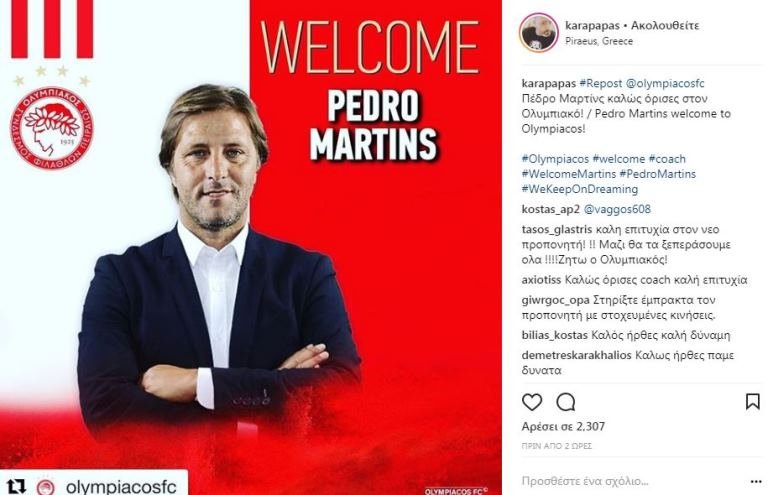Open the tasos_glastris commenter profile
Viewport: 768px width, 495px height.
click(557, 229)
